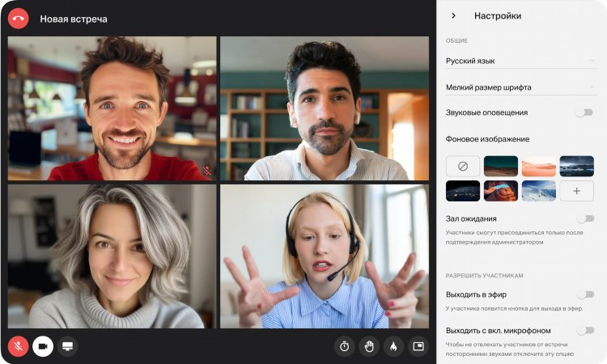Enable the Зал ожидания switch
The width and height of the screenshot is (607, 364).
(x=585, y=219)
